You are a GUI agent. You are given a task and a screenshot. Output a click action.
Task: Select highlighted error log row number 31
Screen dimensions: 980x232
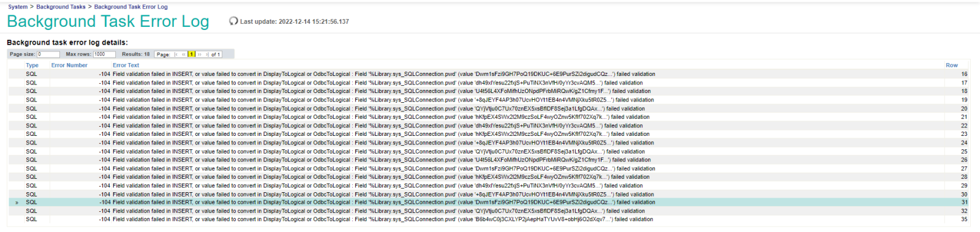point(489,202)
